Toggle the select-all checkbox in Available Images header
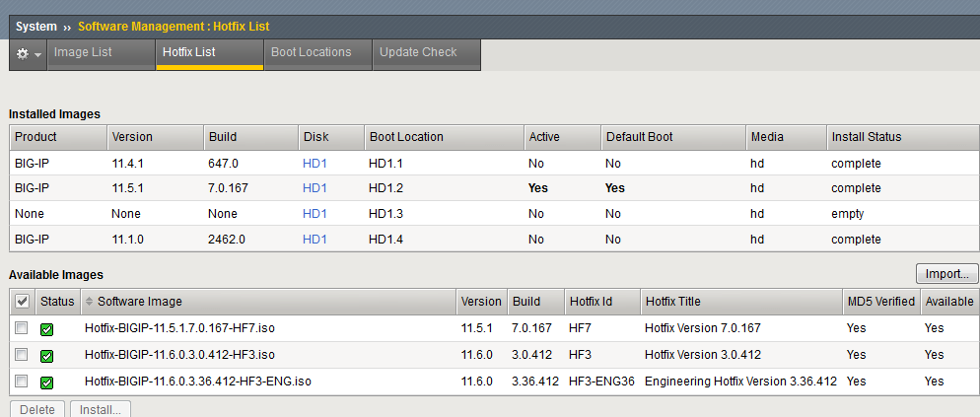 22,302
